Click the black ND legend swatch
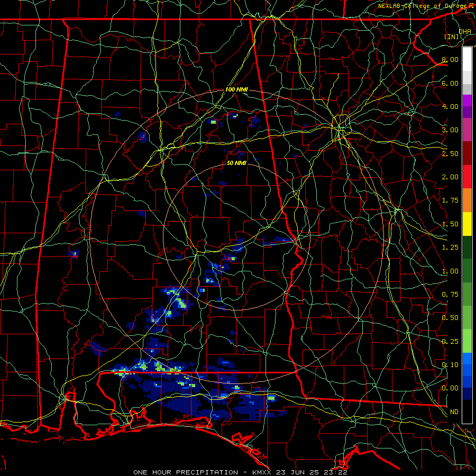The image size is (476, 476). [x=467, y=411]
